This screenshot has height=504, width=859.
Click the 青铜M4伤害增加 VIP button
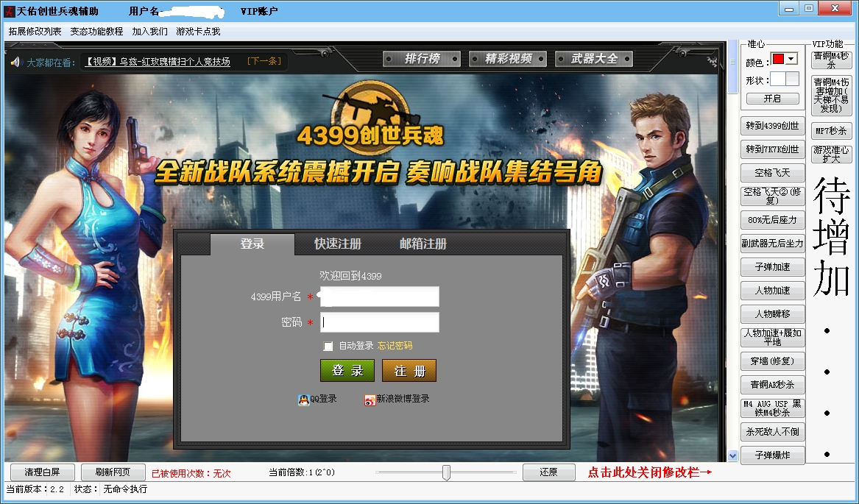click(x=831, y=96)
